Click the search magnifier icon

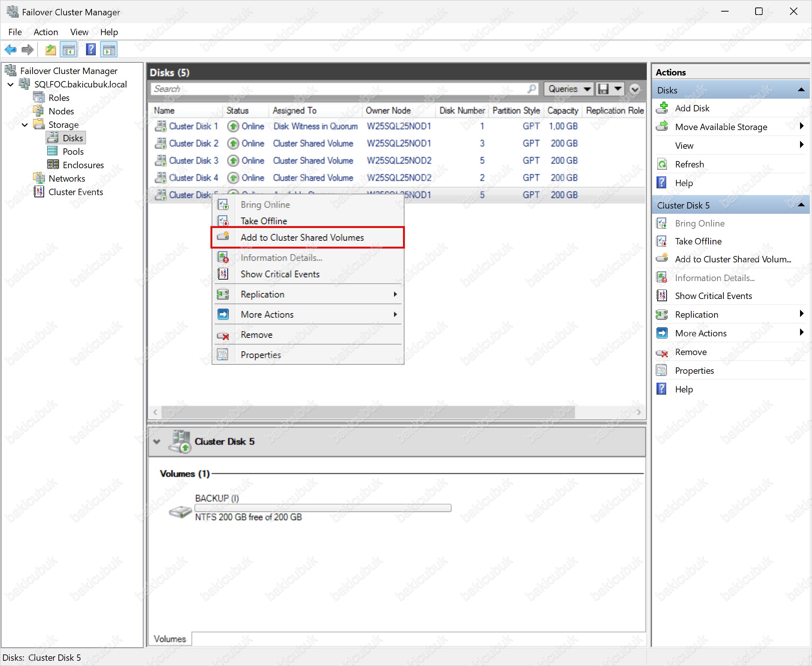point(532,89)
